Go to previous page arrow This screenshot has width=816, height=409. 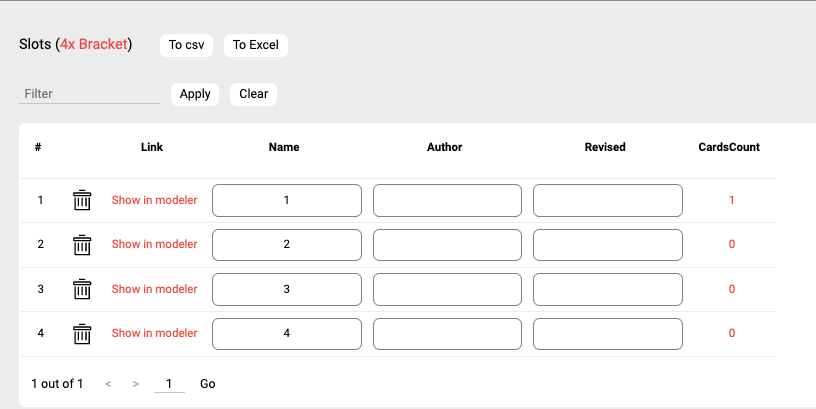(x=108, y=384)
